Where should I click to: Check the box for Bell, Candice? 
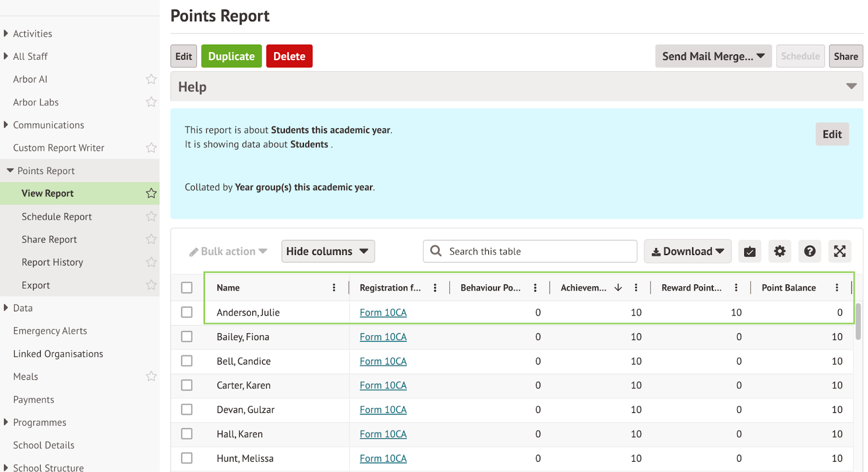pyautogui.click(x=187, y=361)
